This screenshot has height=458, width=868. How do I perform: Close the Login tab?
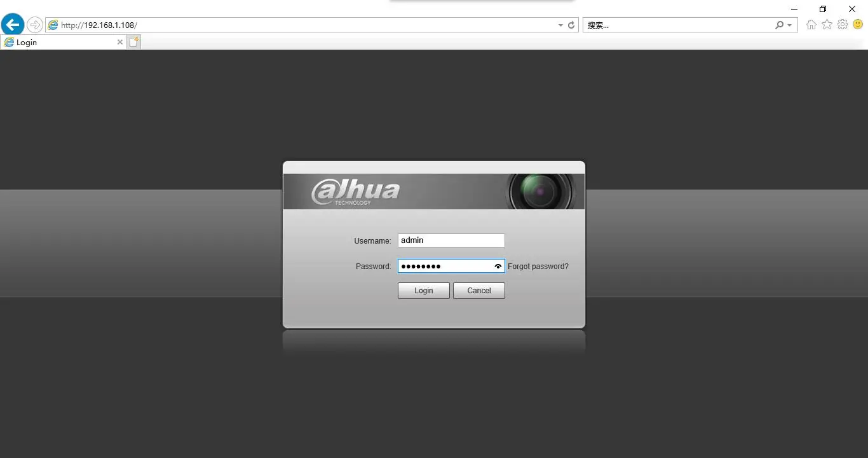pyautogui.click(x=120, y=42)
